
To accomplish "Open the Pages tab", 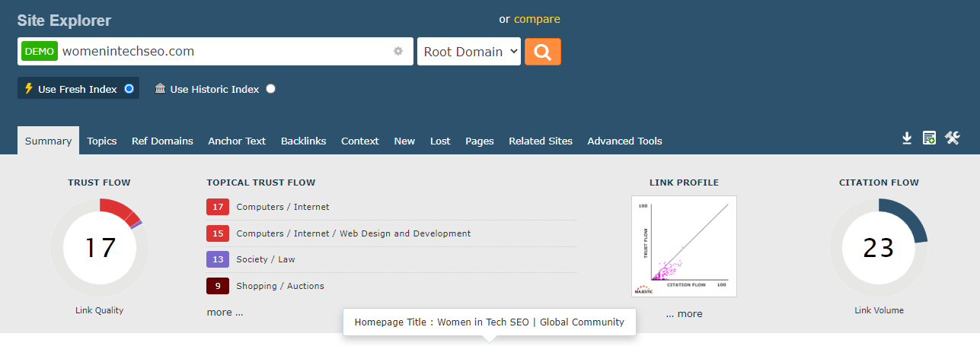I will pos(480,141).
